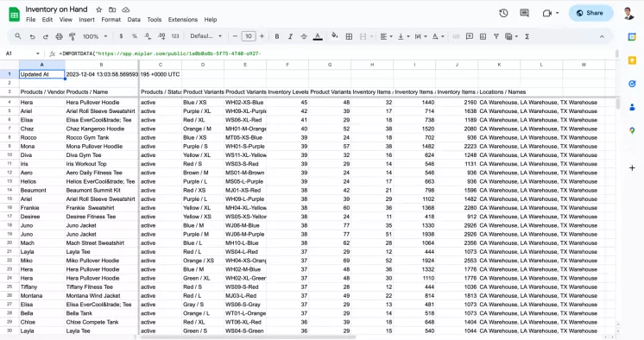Open Google Calendar side panel
This screenshot has width=644, height=340.
click(x=632, y=37)
